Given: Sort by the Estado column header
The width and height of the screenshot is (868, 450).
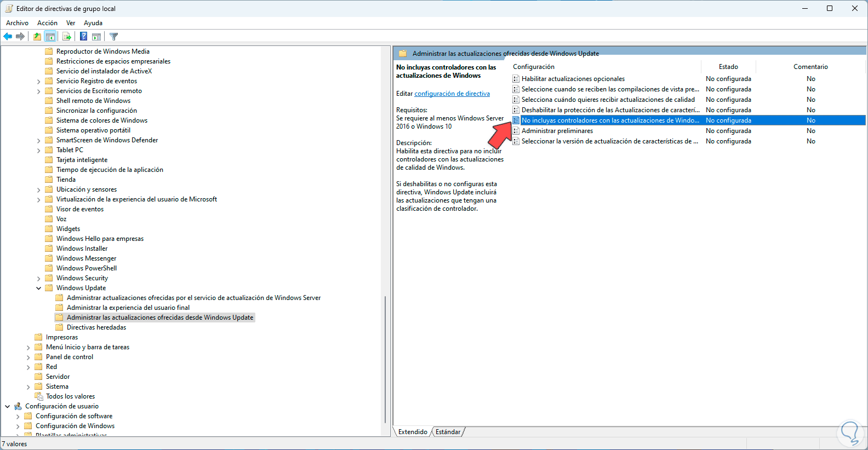Looking at the screenshot, I should click(728, 67).
